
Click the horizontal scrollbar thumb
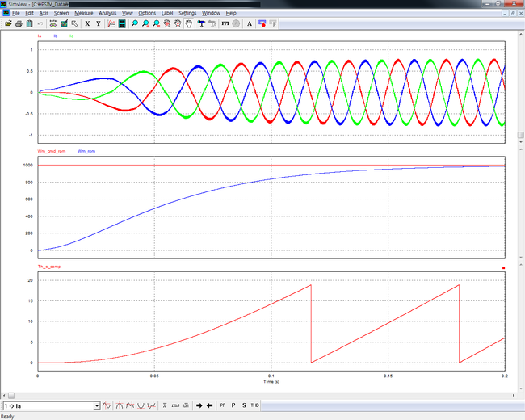pyautogui.click(x=11, y=396)
